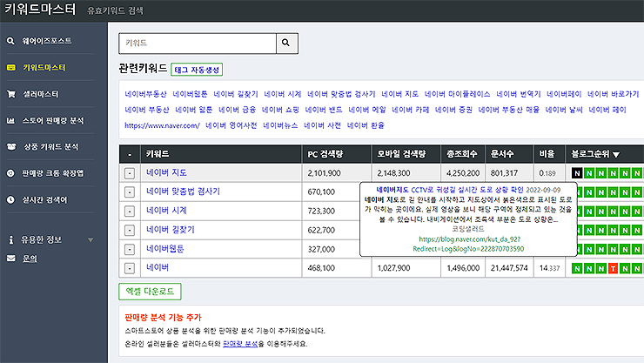Toggle the checkbox in the 네이버 row

(x=130, y=268)
